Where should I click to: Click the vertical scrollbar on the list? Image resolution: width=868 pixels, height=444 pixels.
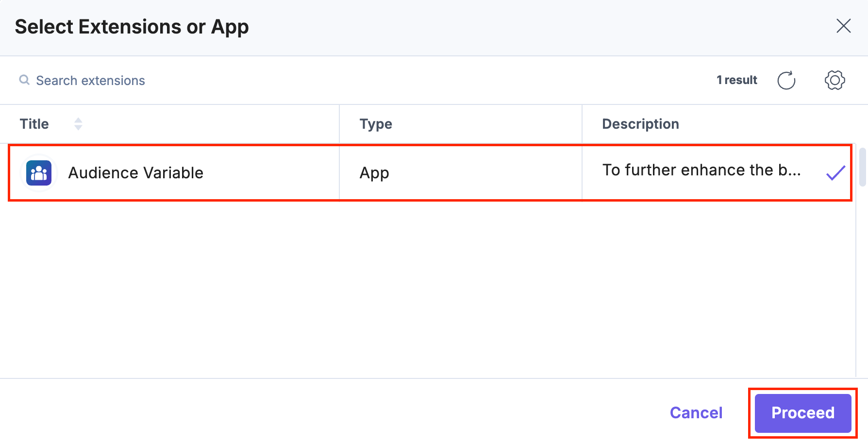[x=863, y=167]
